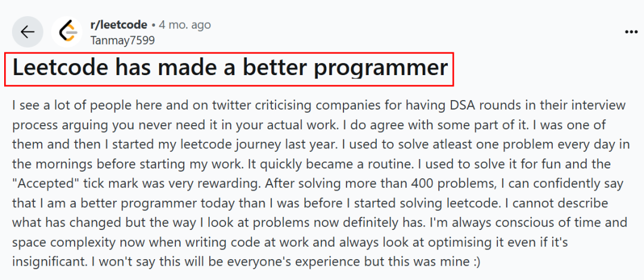Click the word 'Leetcode' in the title
644x280 pixels.
[60, 68]
